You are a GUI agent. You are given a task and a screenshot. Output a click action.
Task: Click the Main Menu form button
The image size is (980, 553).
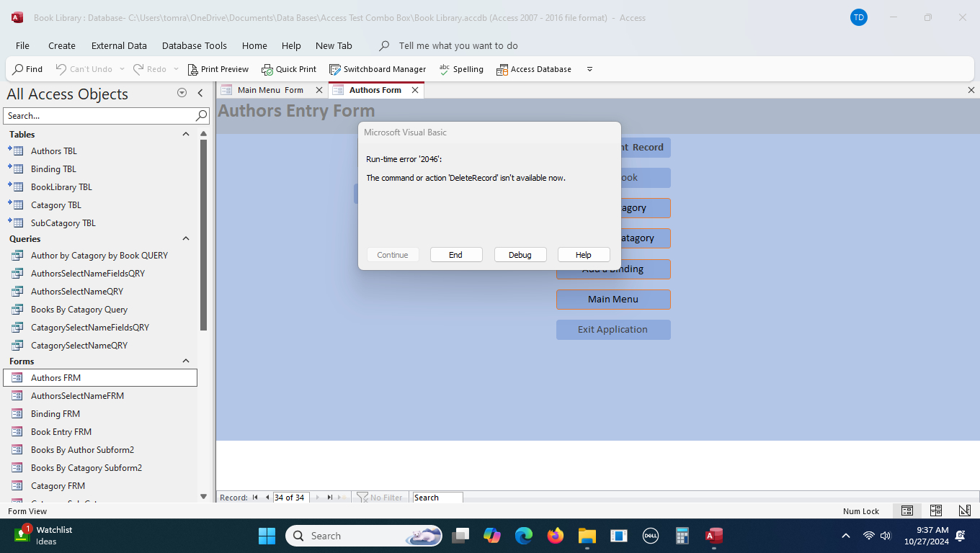tap(613, 300)
